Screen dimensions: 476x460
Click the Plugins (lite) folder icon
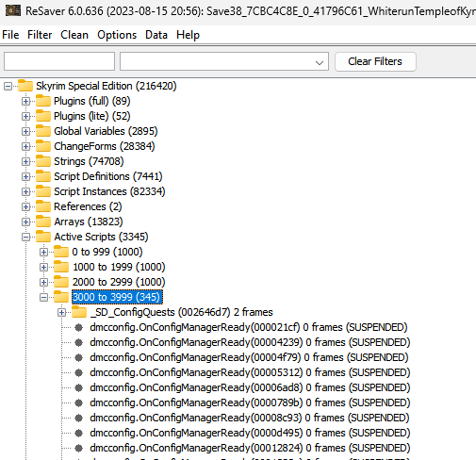tap(43, 116)
